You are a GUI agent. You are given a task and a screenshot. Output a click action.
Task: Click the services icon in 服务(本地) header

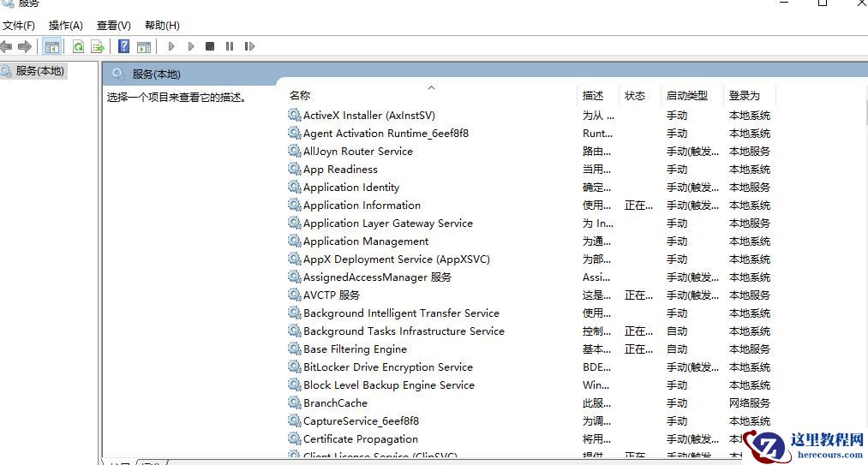(117, 75)
